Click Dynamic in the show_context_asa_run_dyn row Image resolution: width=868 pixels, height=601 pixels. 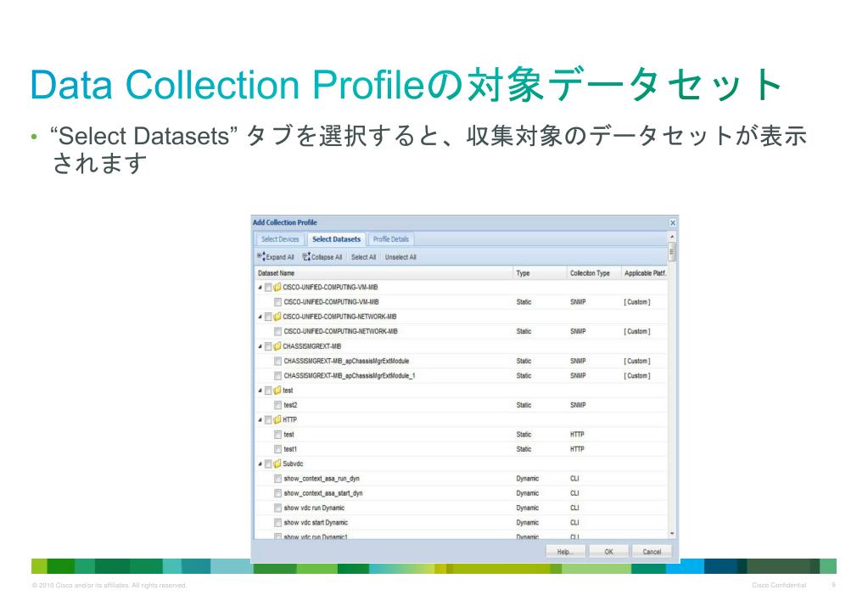pyautogui.click(x=528, y=479)
